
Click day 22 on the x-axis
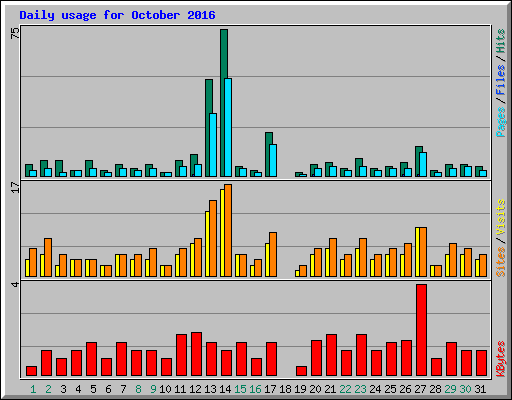point(345,389)
